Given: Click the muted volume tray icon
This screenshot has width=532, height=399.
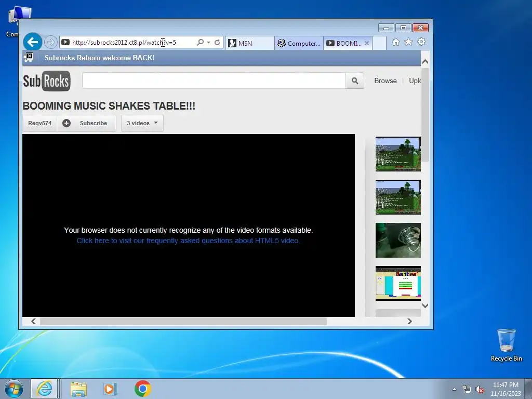Looking at the screenshot, I should 480,389.
